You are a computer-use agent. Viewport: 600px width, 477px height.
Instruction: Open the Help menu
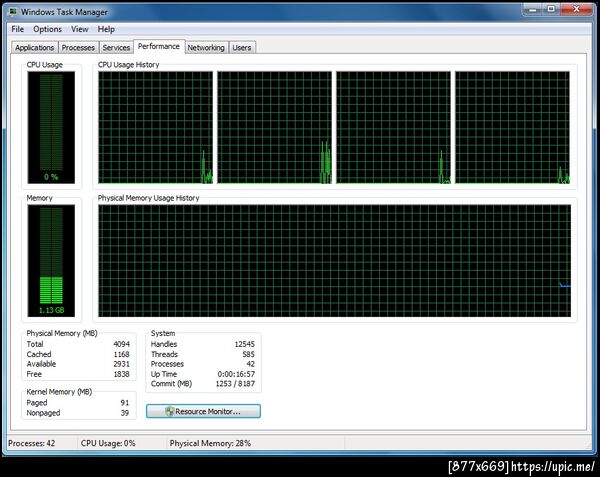[x=106, y=29]
